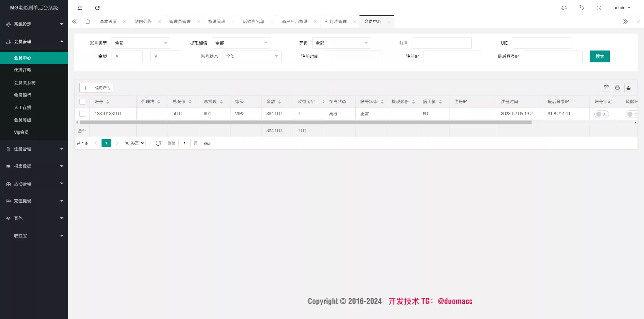The width and height of the screenshot is (644, 319).
Task: Open the theme palette icon
Action: pos(564,8)
